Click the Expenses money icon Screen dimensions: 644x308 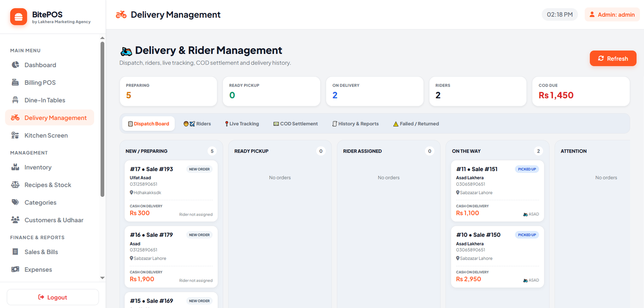15,269
